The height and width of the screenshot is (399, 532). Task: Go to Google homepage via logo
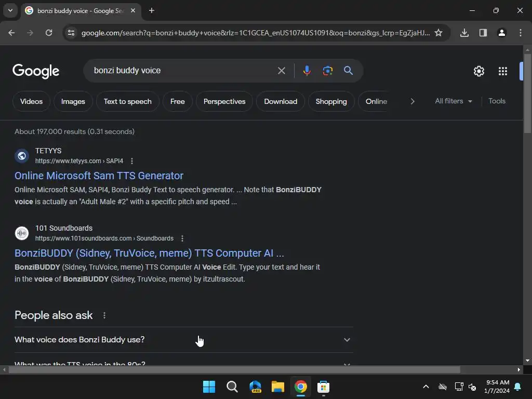(36, 71)
